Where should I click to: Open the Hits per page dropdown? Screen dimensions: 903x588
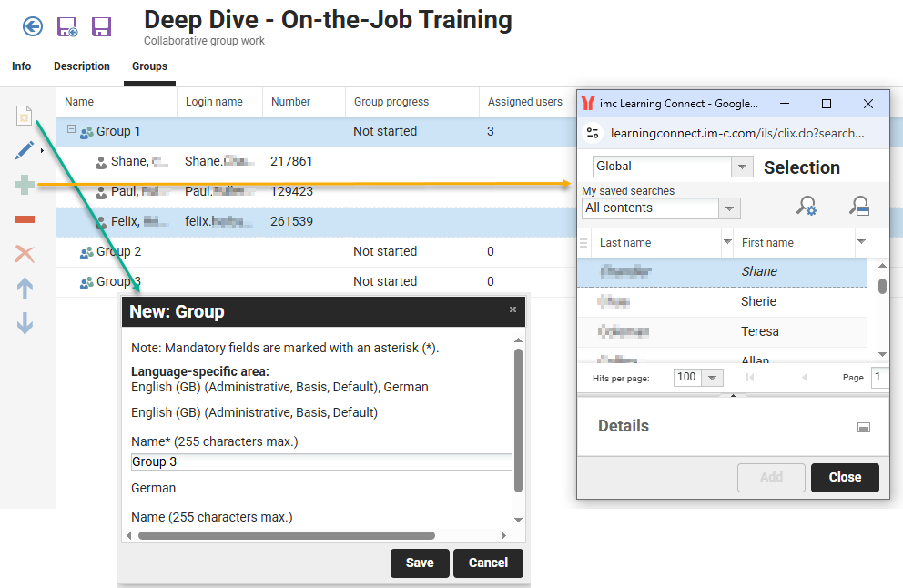click(710, 377)
